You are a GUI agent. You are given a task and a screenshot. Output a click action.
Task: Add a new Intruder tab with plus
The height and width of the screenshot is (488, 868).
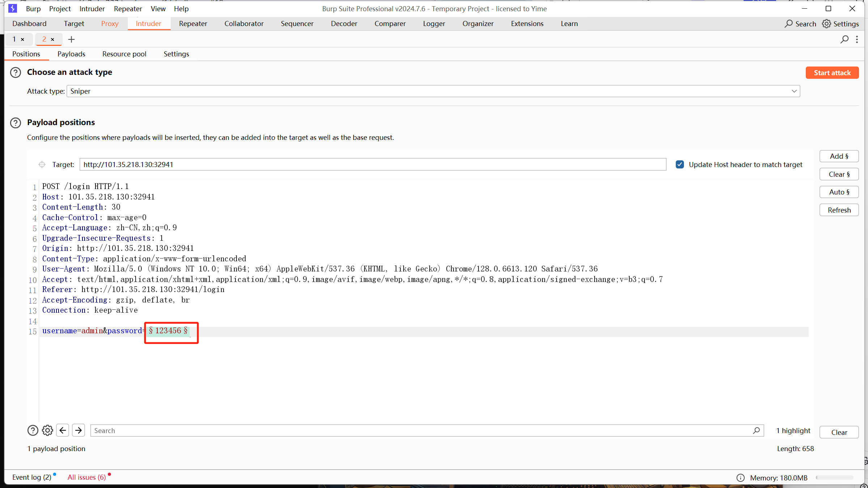tap(71, 39)
